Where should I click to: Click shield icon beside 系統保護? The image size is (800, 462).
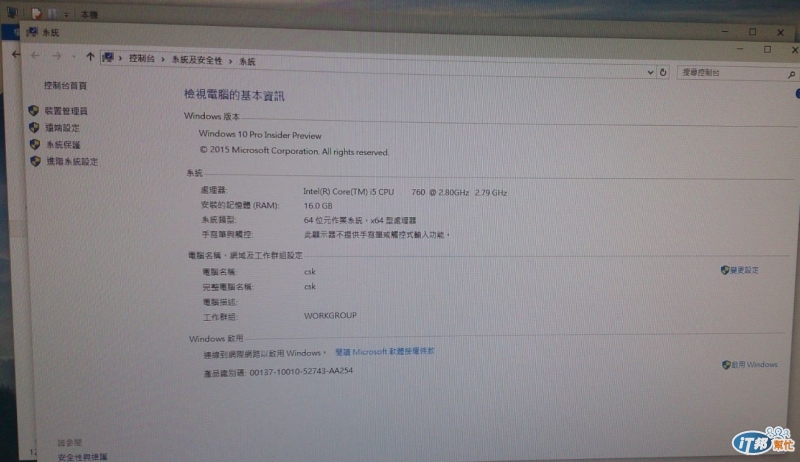coord(35,144)
